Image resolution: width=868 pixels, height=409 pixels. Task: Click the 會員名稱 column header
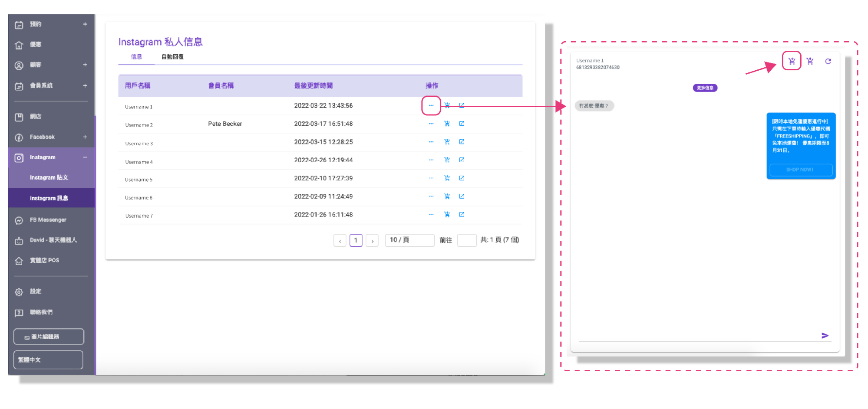coord(221,86)
